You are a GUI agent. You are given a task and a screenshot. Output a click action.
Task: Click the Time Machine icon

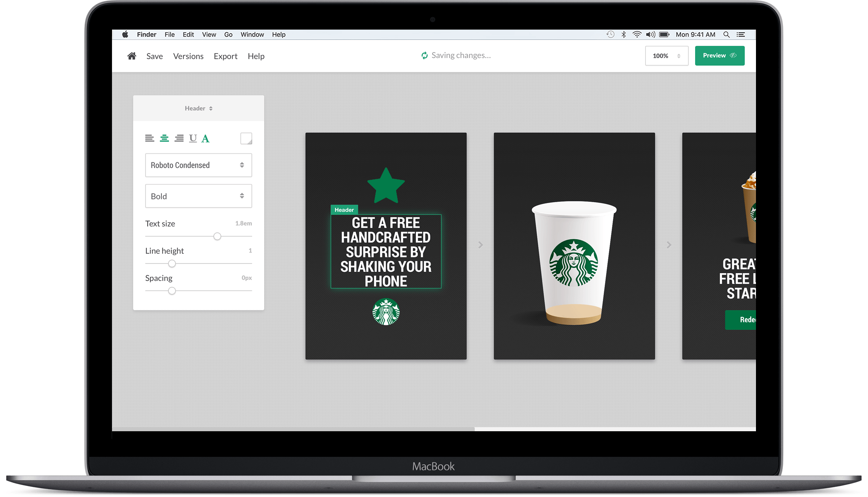tap(610, 34)
